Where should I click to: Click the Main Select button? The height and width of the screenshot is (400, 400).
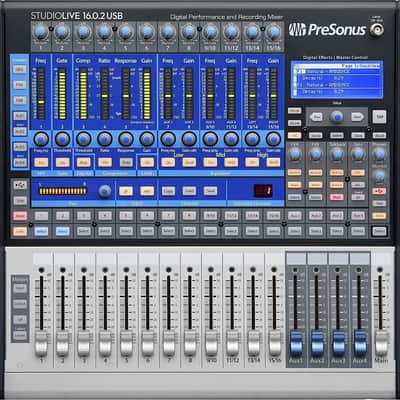pos(379,231)
